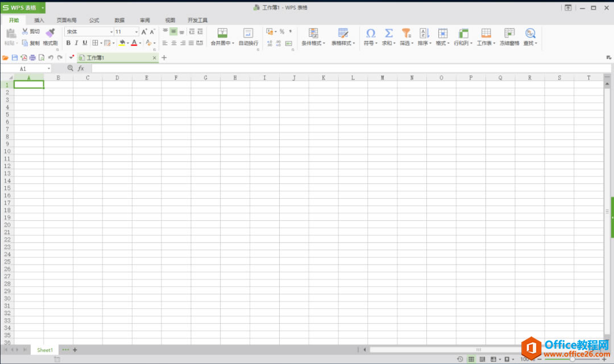Click the 条件格式 (Conditional Formatting) icon
The height and width of the screenshot is (364, 614).
[313, 33]
